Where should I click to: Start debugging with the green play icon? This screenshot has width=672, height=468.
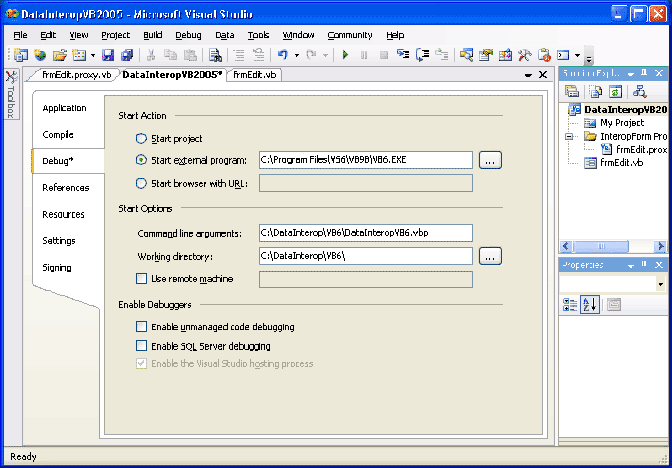coord(345,55)
